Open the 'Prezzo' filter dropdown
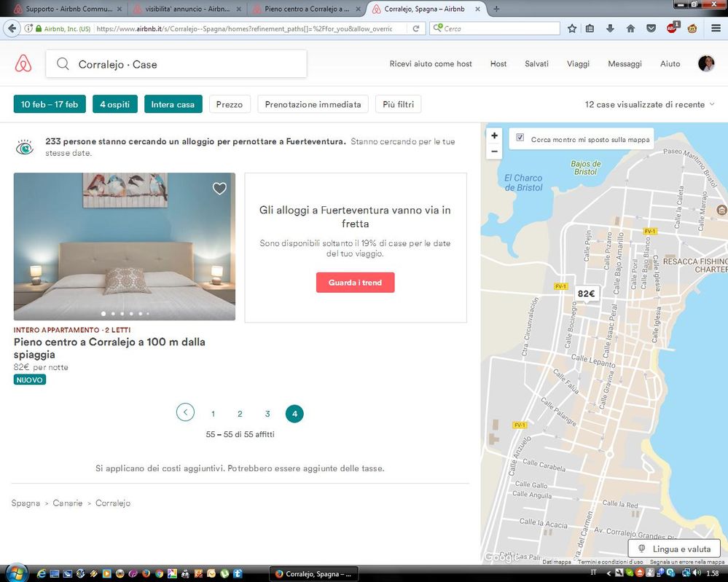Viewport: 728px width, 582px height. pos(230,104)
